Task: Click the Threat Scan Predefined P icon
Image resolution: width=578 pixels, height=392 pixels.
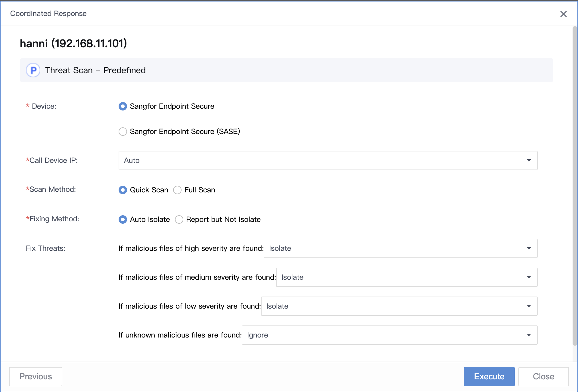Action: (x=33, y=70)
